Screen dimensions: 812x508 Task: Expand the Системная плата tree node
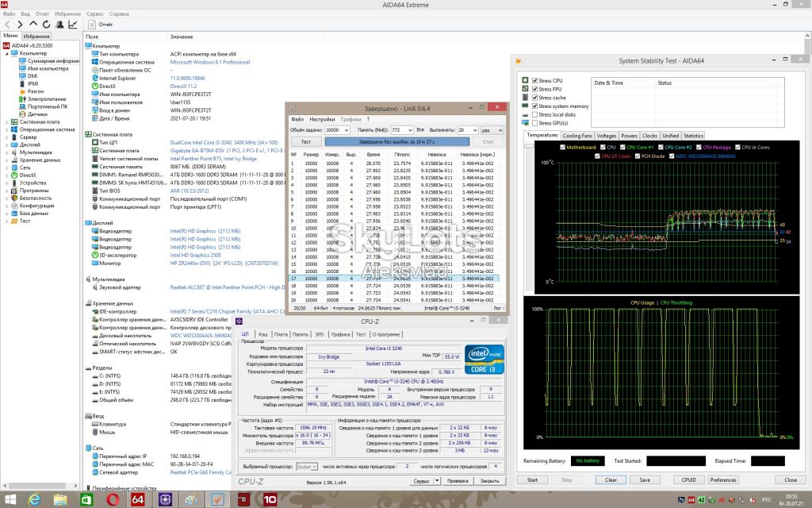click(6, 121)
